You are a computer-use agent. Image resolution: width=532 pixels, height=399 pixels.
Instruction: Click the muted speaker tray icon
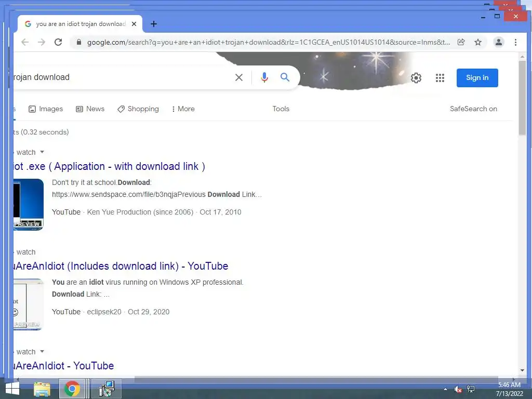coord(458,389)
